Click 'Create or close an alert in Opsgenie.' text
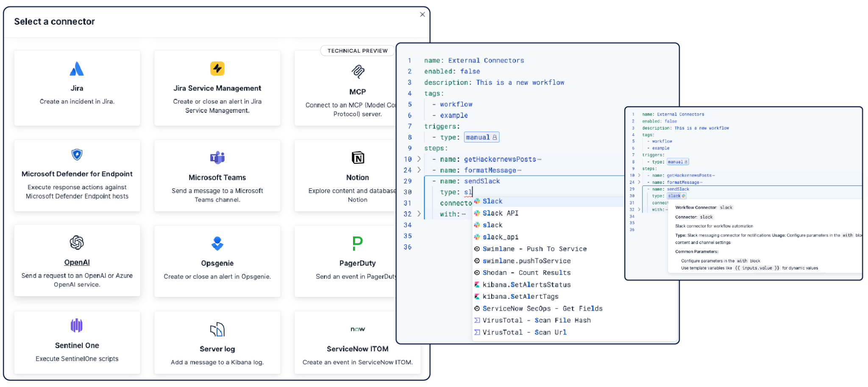 pos(217,276)
